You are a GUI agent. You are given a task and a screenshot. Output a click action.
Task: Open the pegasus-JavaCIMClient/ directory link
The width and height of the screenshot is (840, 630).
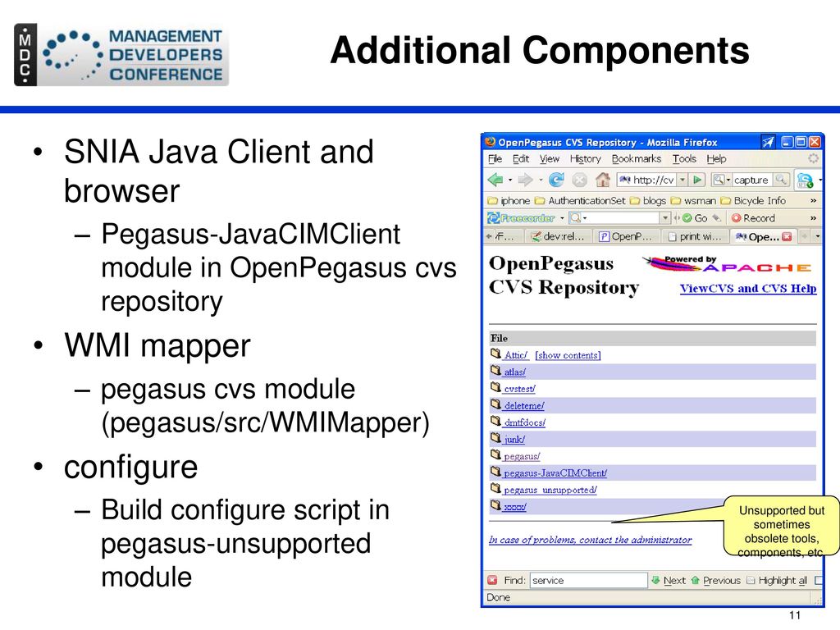coord(555,473)
